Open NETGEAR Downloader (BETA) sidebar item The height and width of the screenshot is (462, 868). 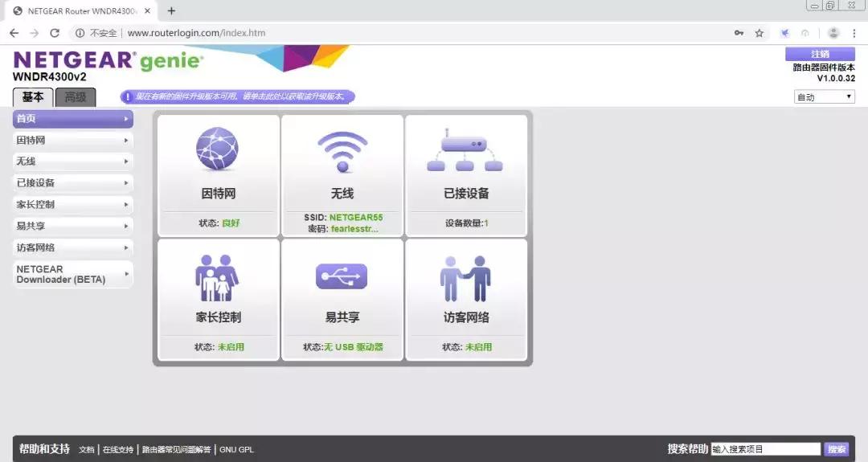coord(73,275)
